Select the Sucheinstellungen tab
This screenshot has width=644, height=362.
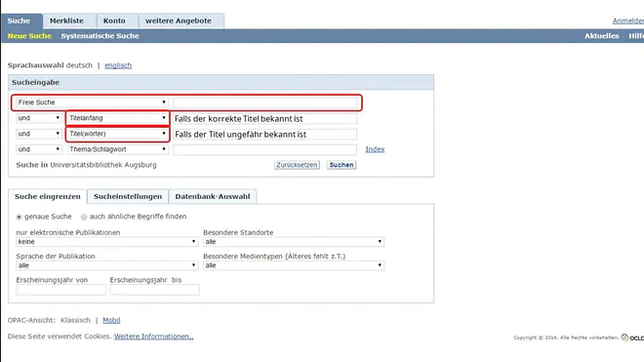(x=128, y=196)
